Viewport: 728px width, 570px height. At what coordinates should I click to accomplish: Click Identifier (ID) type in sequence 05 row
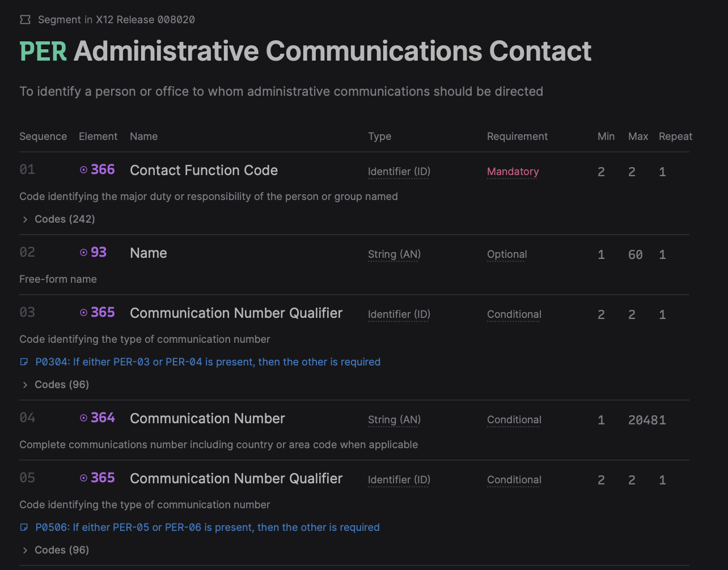[x=399, y=480]
